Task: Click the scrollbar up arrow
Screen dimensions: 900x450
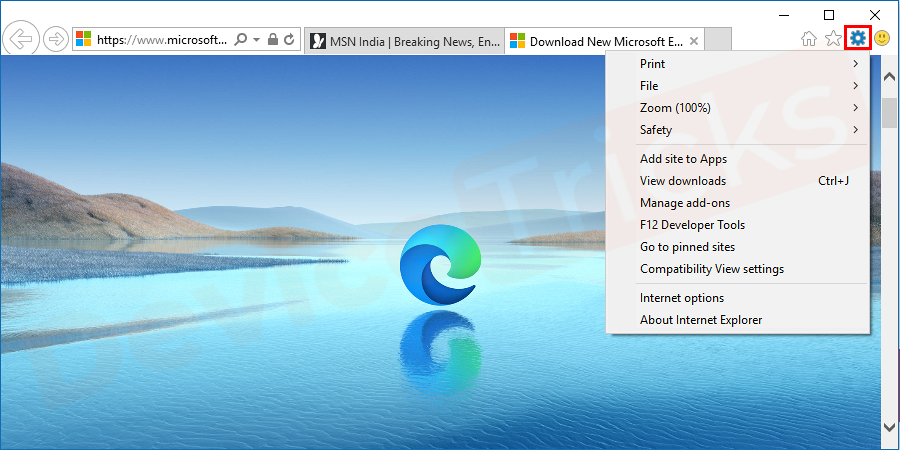Action: (889, 76)
